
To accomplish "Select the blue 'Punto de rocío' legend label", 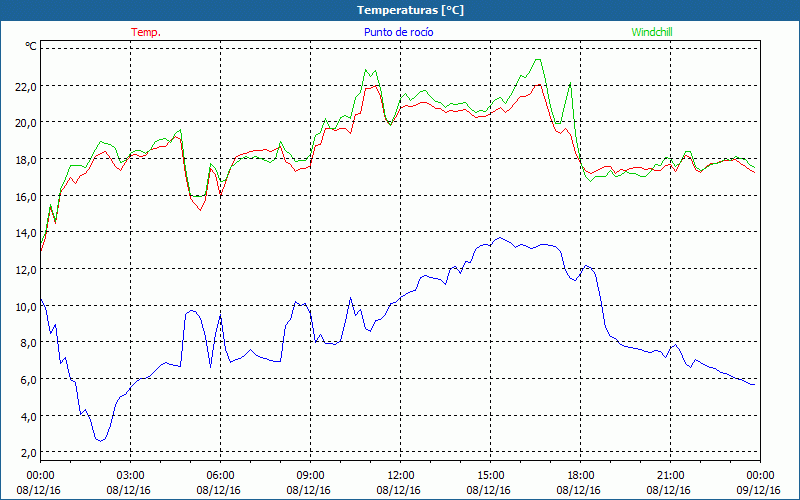I will point(398,32).
